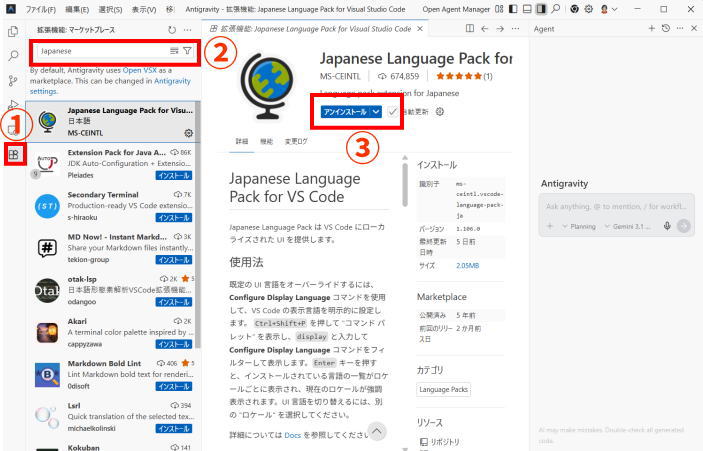703x451 pixels.
Task: Refresh the extensions marketplace list
Action: click(x=172, y=30)
